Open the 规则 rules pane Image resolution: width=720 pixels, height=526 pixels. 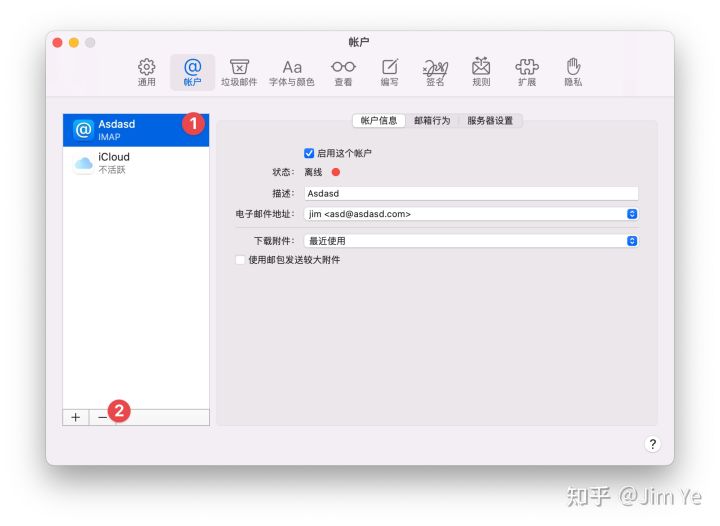(481, 73)
